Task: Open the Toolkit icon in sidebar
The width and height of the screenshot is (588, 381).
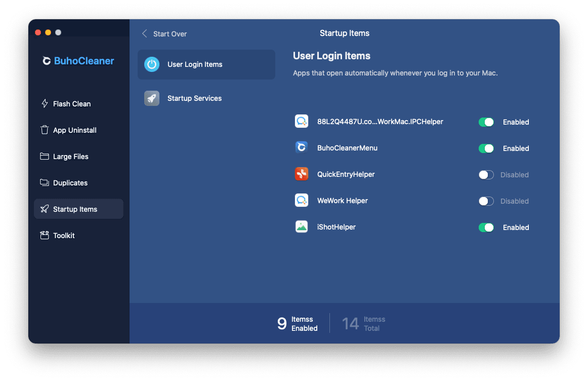Action: click(45, 235)
